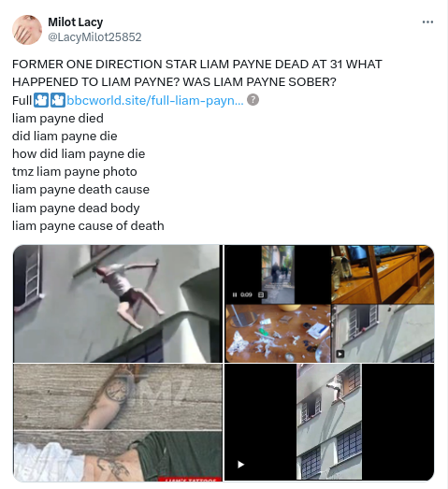The width and height of the screenshot is (448, 489).
Task: Click the question mark icon beside the link
Action: click(x=253, y=100)
